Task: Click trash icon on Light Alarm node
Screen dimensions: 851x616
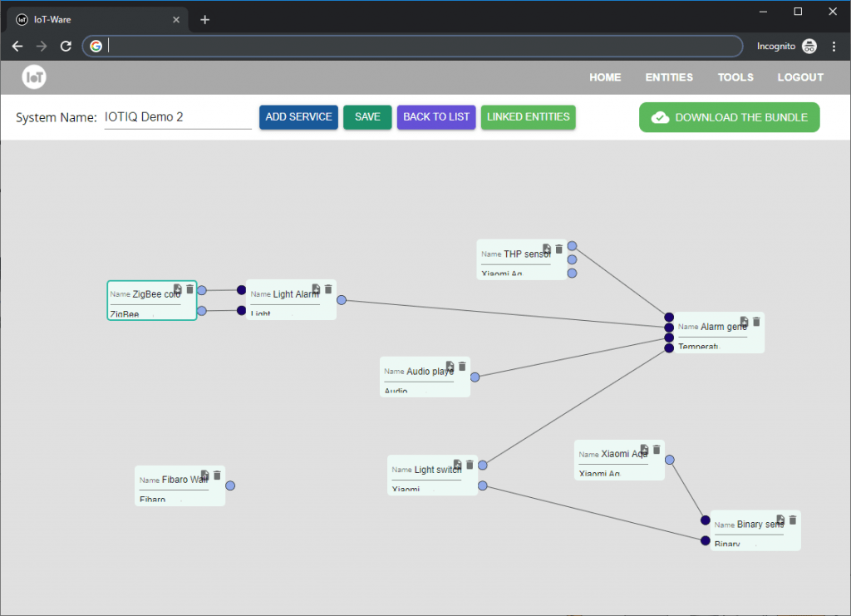Action: [x=328, y=289]
